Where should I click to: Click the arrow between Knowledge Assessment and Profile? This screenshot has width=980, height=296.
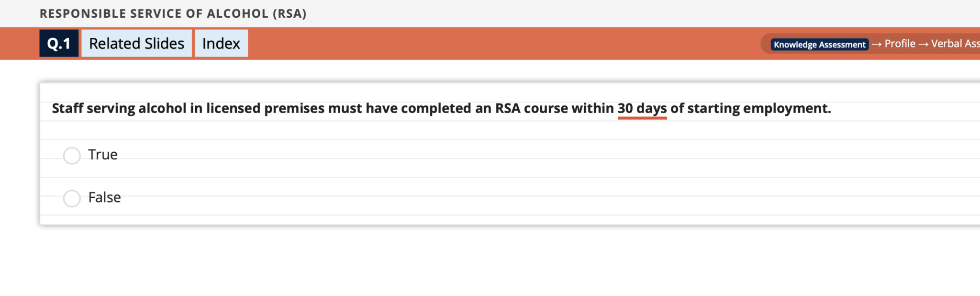877,44
